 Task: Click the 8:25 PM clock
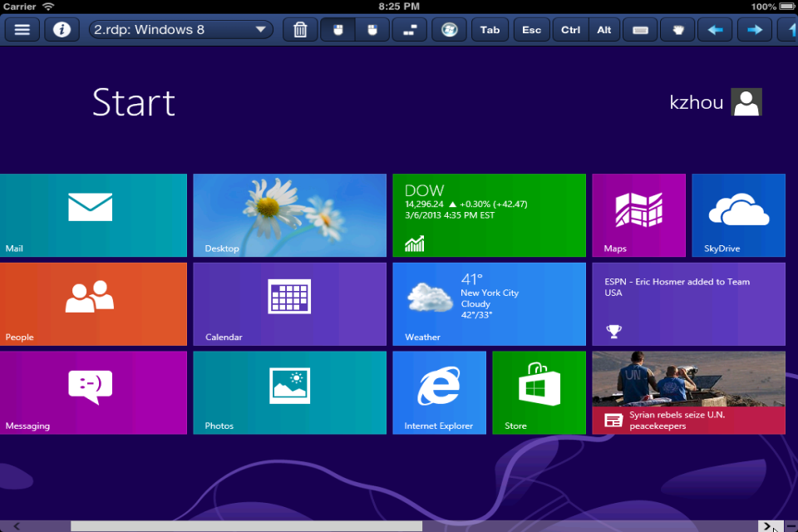pyautogui.click(x=399, y=7)
